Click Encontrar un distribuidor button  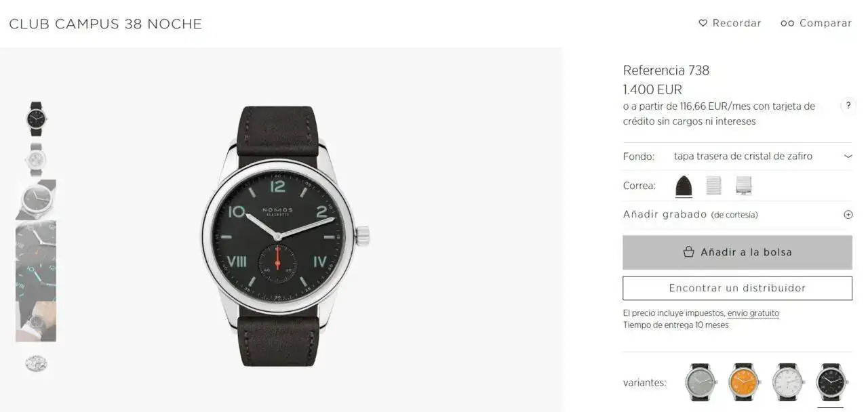click(737, 288)
